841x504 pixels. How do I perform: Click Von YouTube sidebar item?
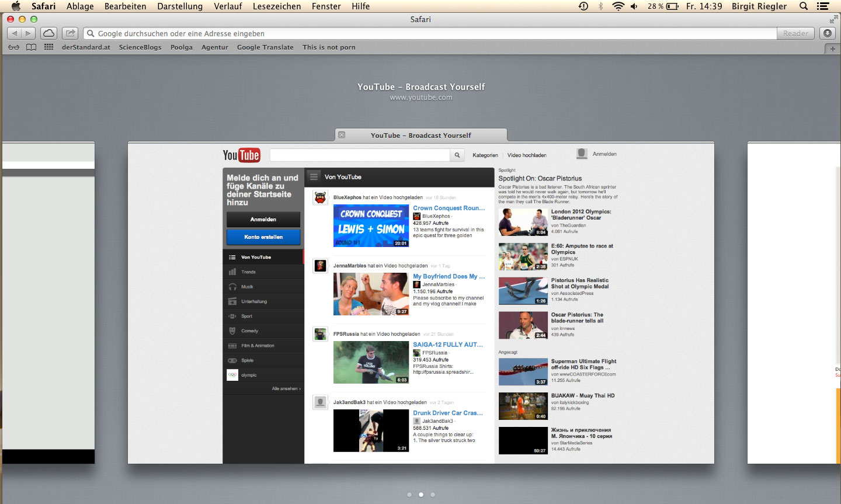tap(263, 257)
